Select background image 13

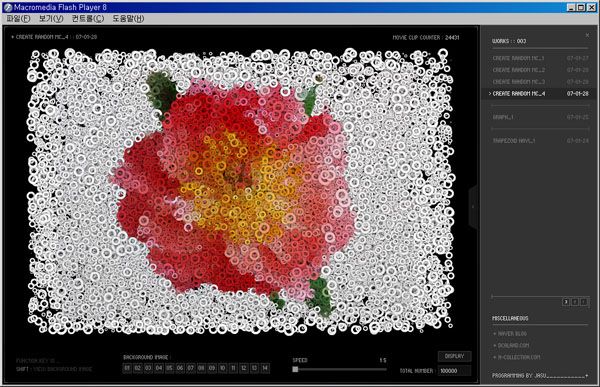coord(254,368)
